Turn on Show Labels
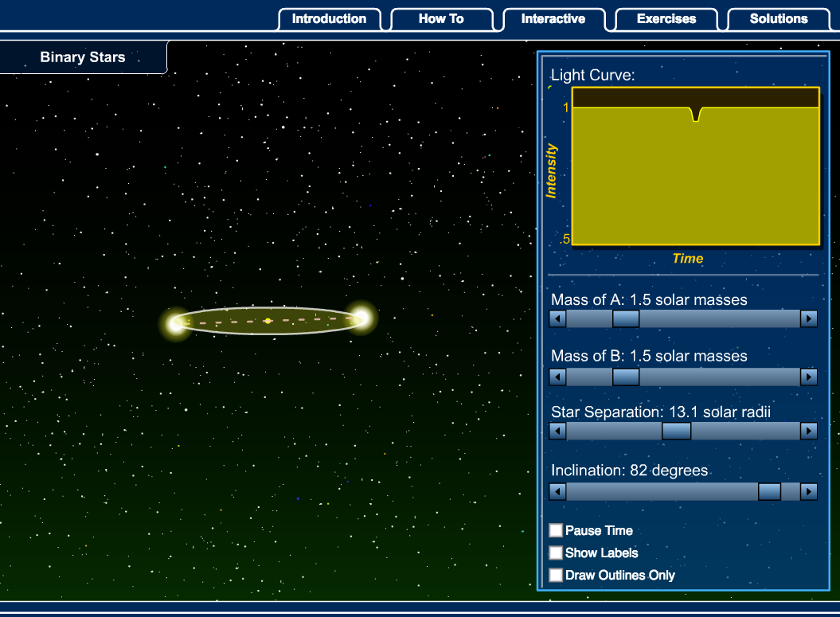The image size is (840, 617). pyautogui.click(x=555, y=553)
